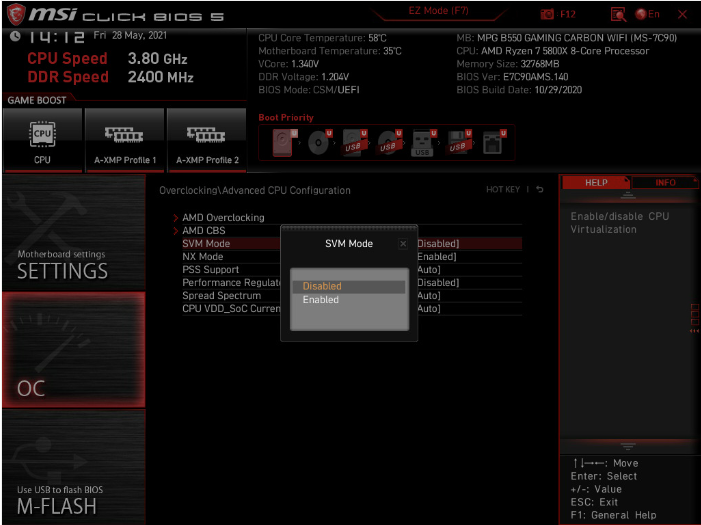Open the OC overclocking section
This screenshot has height=525, width=701.
(74, 350)
